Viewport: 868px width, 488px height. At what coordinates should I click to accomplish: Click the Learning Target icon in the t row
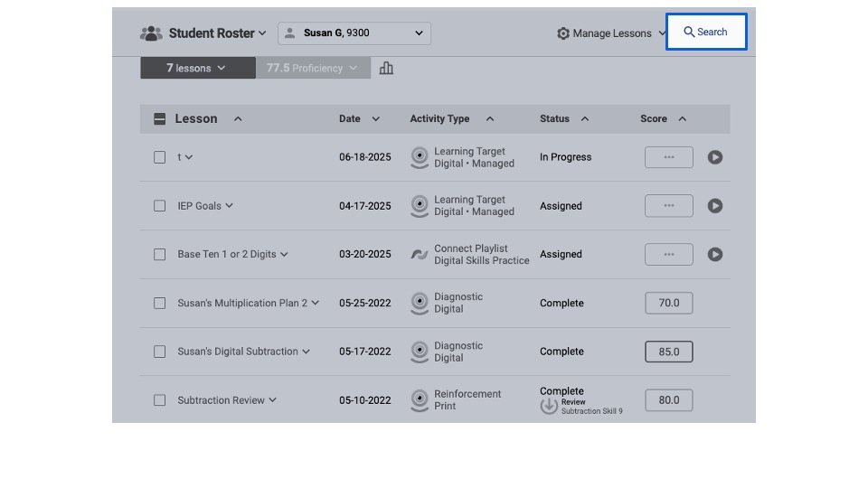[x=420, y=157]
